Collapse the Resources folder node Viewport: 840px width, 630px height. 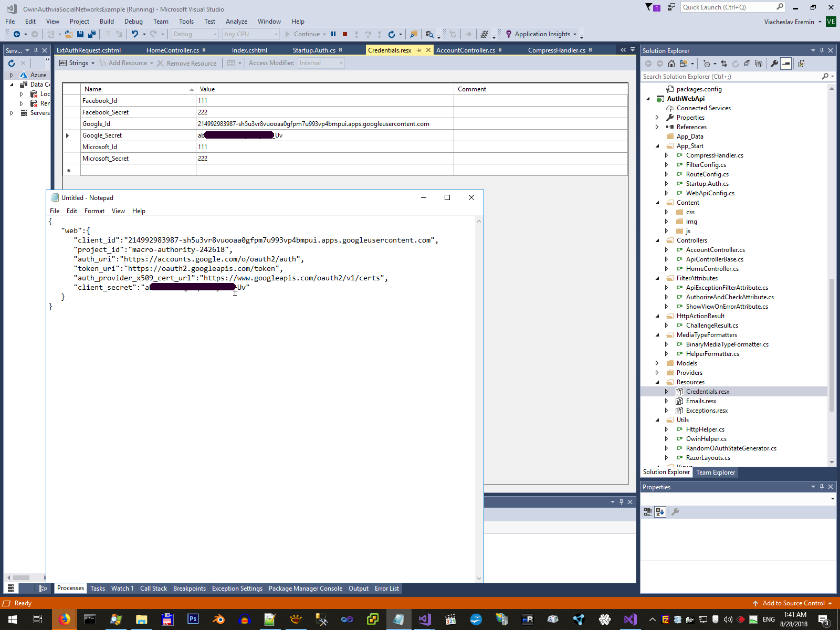[x=657, y=382]
